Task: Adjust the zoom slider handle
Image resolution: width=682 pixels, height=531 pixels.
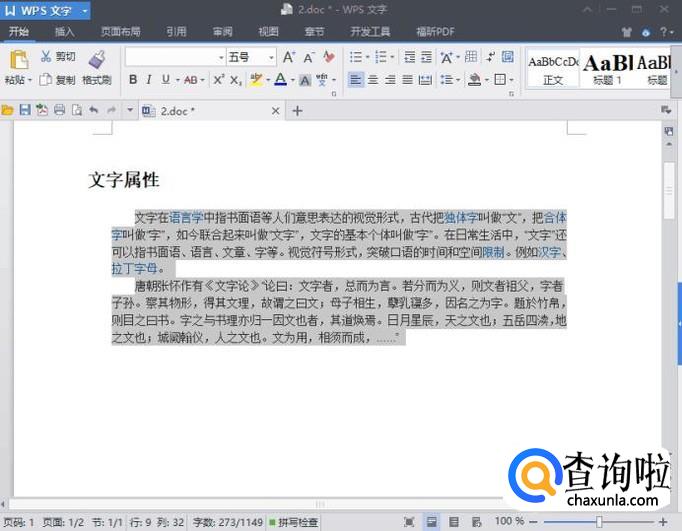Action: (x=599, y=521)
